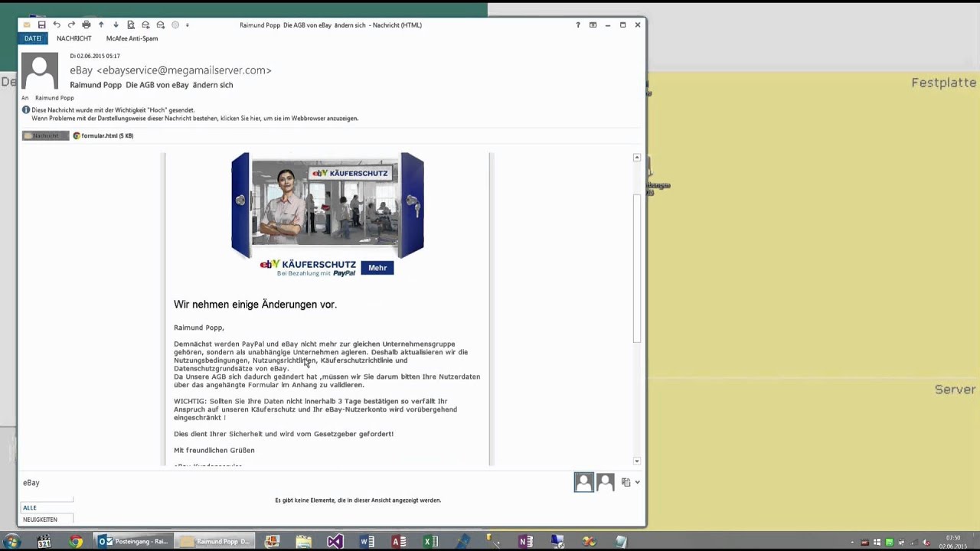Click the blue Mehr button
The image size is (980, 551).
(x=377, y=268)
